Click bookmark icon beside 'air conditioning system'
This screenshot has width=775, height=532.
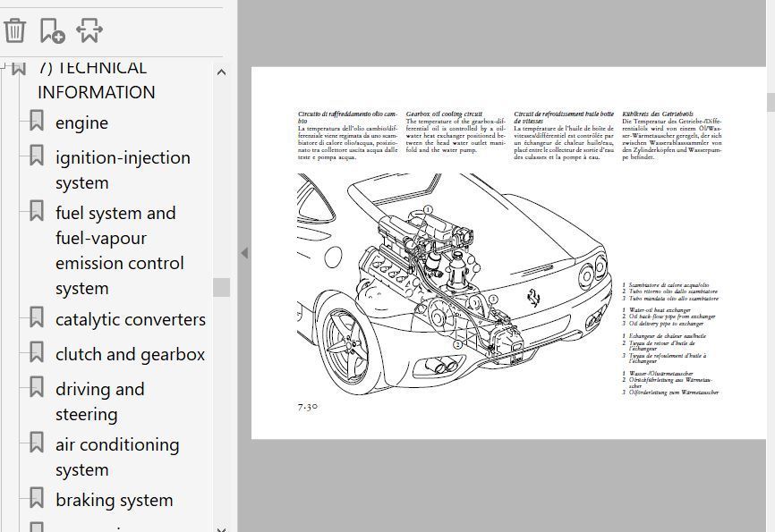pyautogui.click(x=37, y=442)
